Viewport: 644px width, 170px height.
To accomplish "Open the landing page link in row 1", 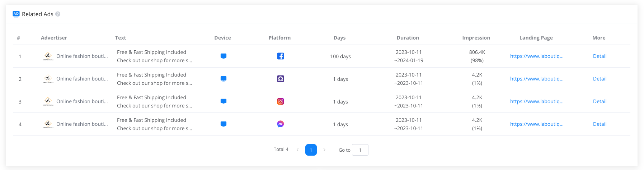I will click(x=537, y=56).
